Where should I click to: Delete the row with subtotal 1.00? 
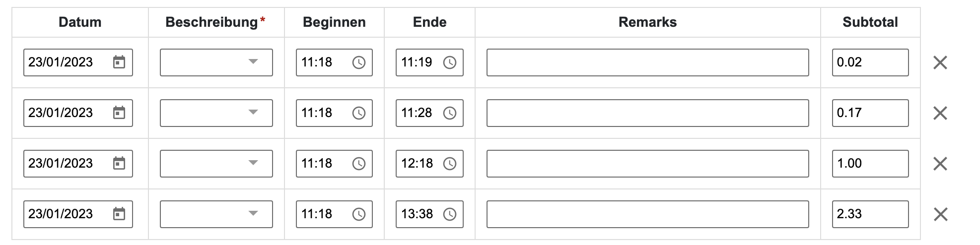pos(940,164)
